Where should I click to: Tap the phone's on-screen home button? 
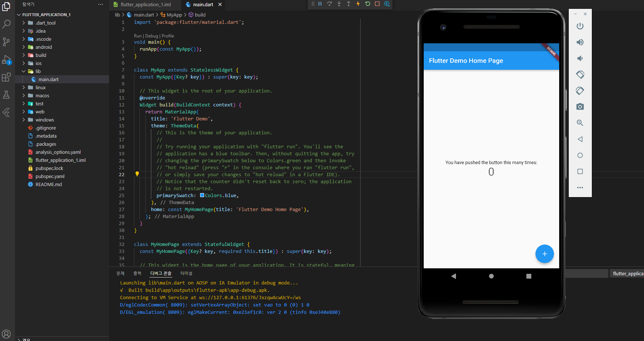[x=491, y=276]
